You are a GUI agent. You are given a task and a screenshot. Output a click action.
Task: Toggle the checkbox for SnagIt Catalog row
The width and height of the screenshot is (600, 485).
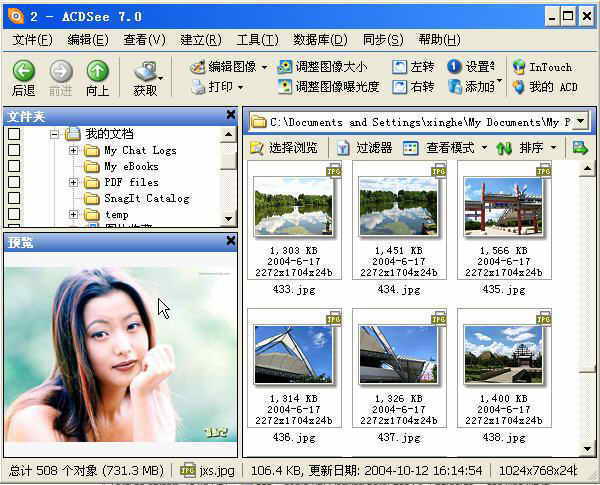pyautogui.click(x=14, y=198)
